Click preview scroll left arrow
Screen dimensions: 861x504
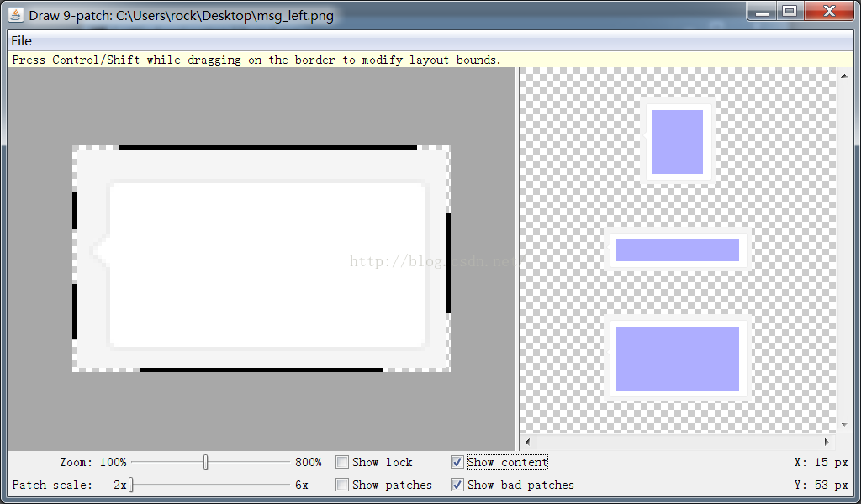528,442
